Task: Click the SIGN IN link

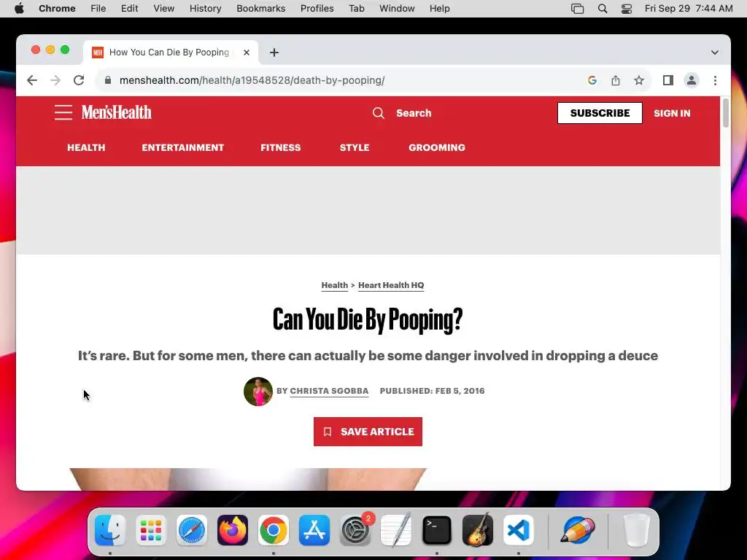Action: click(672, 113)
